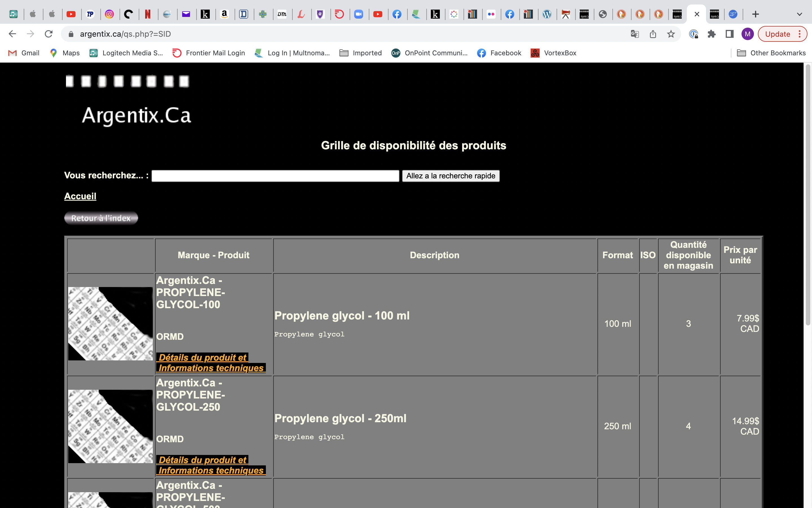Screen dimensions: 812x508
Task: Select the blue letter D tab
Action: coord(244,14)
